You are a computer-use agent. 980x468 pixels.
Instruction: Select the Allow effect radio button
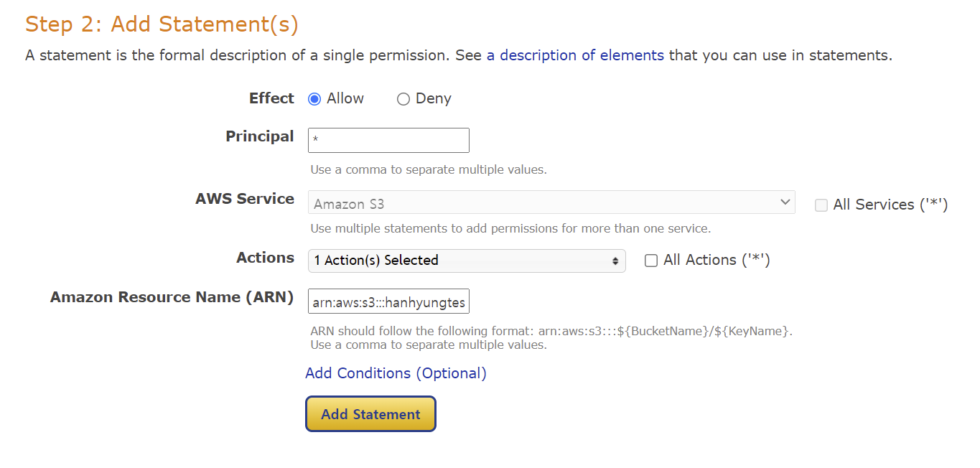pos(314,99)
